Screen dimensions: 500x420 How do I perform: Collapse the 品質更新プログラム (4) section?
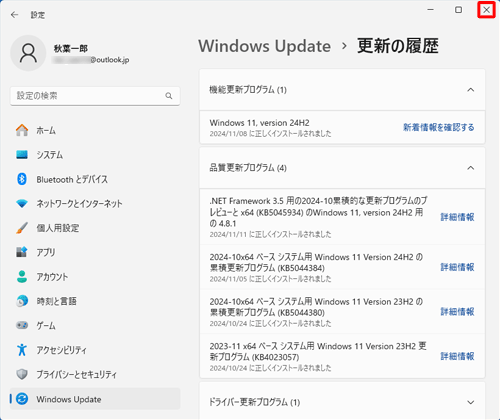pos(470,168)
